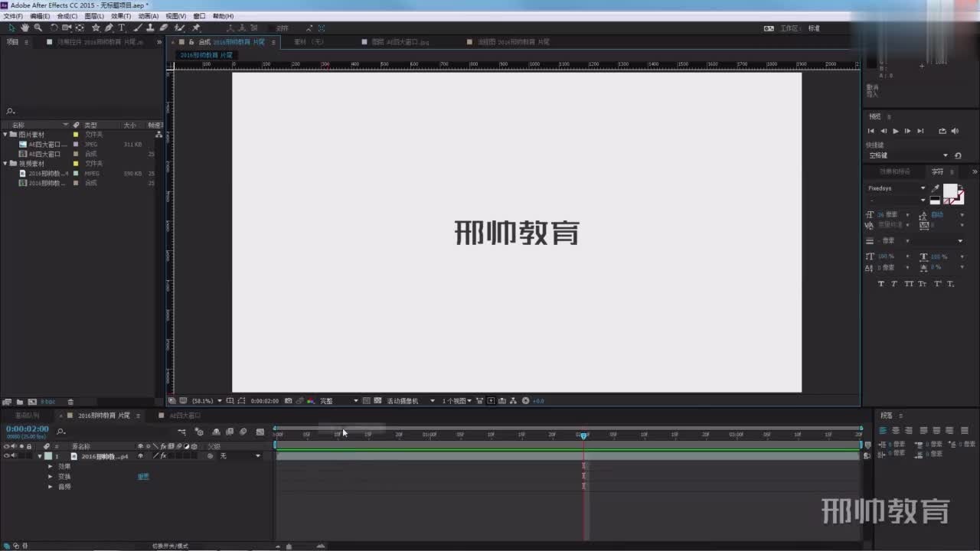Image resolution: width=980 pixels, height=551 pixels.
Task: Open the 活动摄像机 camera dropdown
Action: (x=410, y=400)
